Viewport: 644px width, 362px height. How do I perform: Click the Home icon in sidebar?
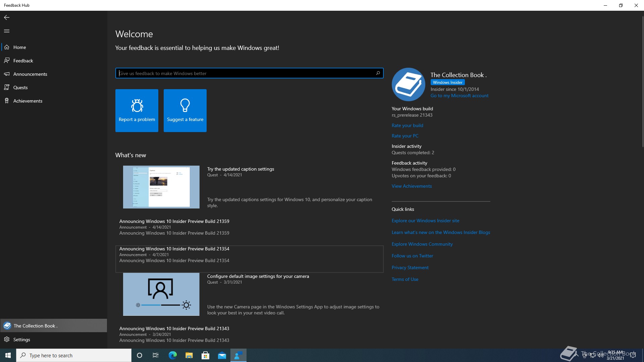coord(7,47)
